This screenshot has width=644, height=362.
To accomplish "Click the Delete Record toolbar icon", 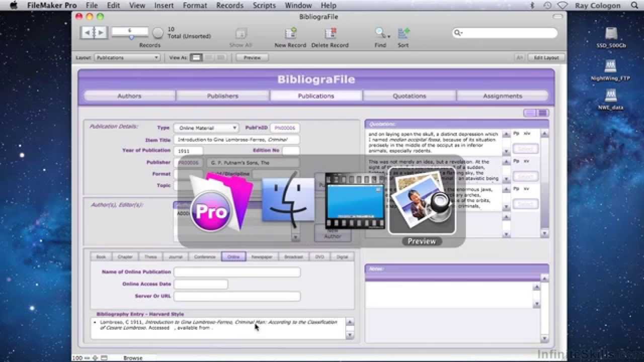I will (x=330, y=34).
